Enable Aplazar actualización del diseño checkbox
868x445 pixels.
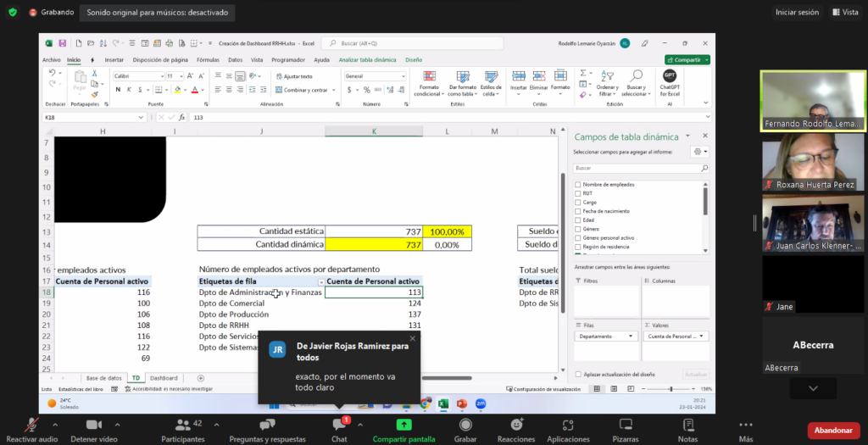(578, 374)
